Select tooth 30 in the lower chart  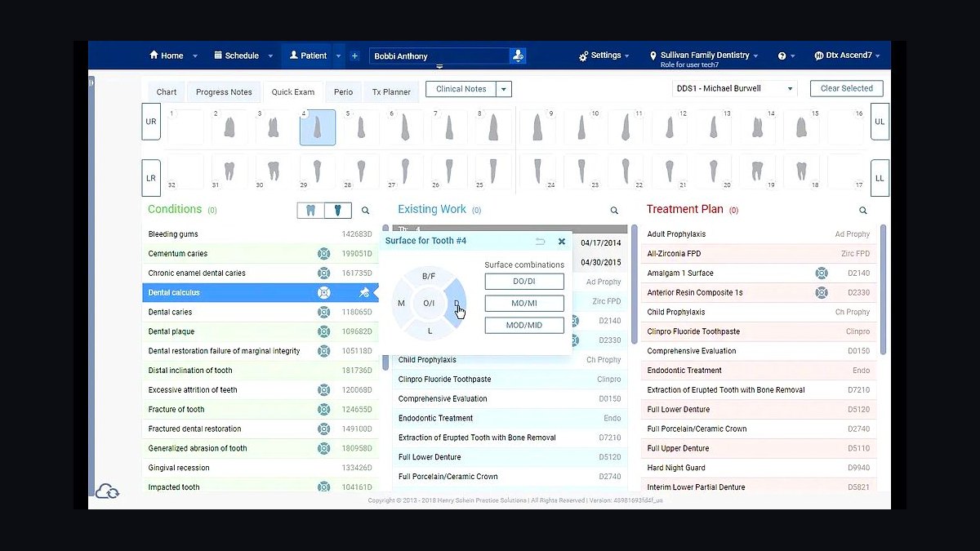(x=273, y=171)
